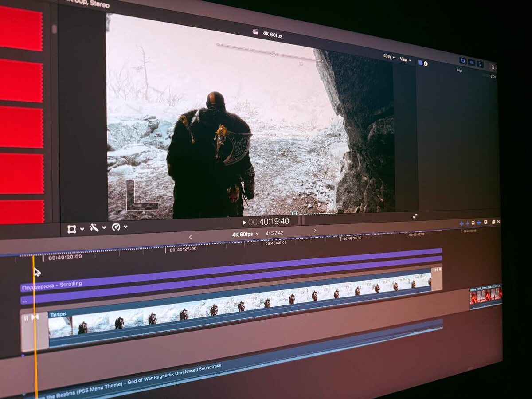Click the retiming speedometer icon

pos(116,227)
